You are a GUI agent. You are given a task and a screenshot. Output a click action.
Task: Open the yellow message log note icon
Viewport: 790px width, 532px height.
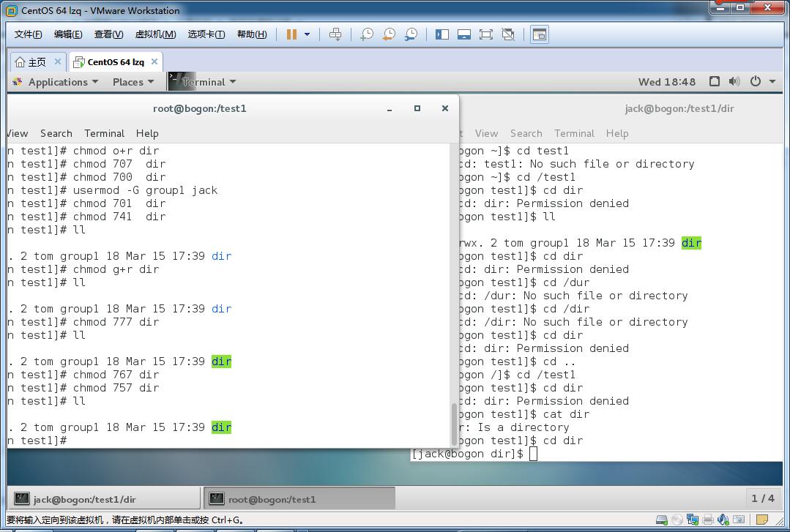pos(761,520)
